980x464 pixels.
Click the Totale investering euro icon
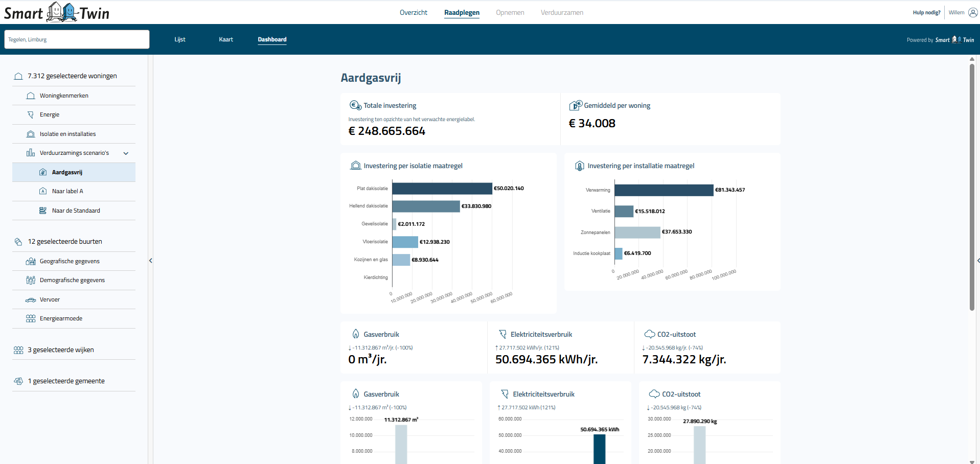tap(353, 105)
